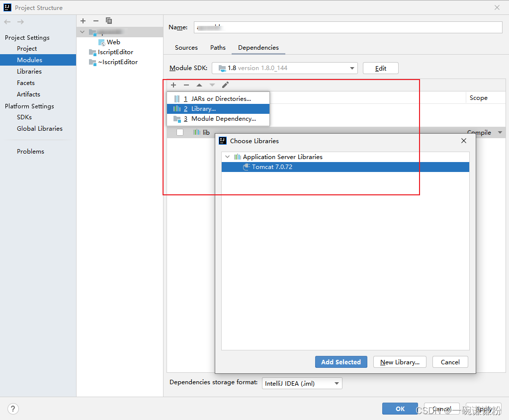This screenshot has width=509, height=420.
Task: Collapse the top module tree node
Action: [x=82, y=32]
